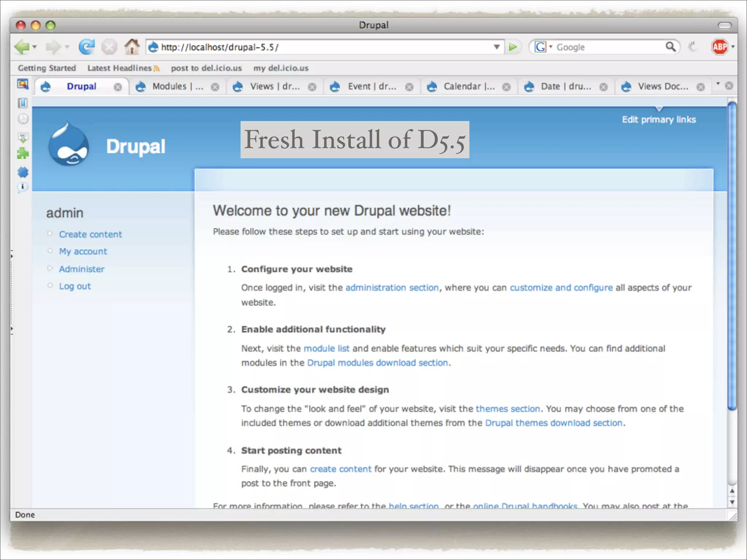
Task: Open the Drupal modules download section link
Action: (378, 363)
